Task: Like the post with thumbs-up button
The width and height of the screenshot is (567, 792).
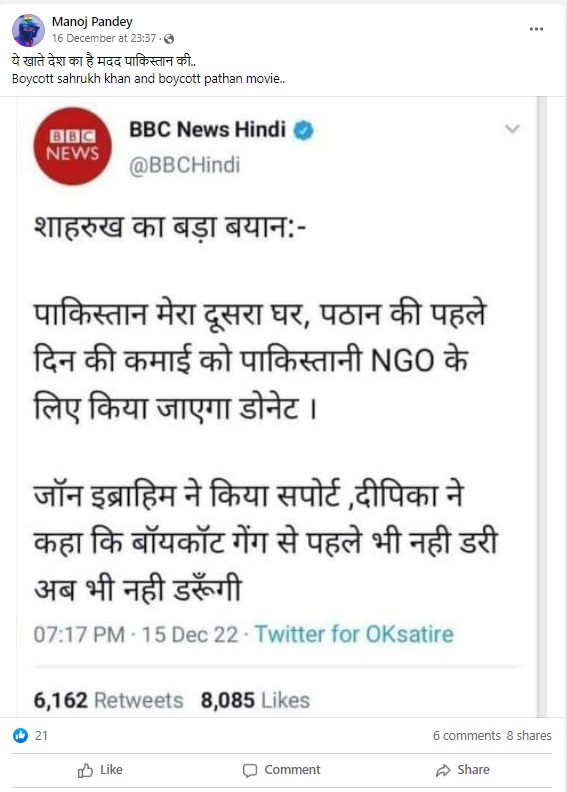Action: 100,770
